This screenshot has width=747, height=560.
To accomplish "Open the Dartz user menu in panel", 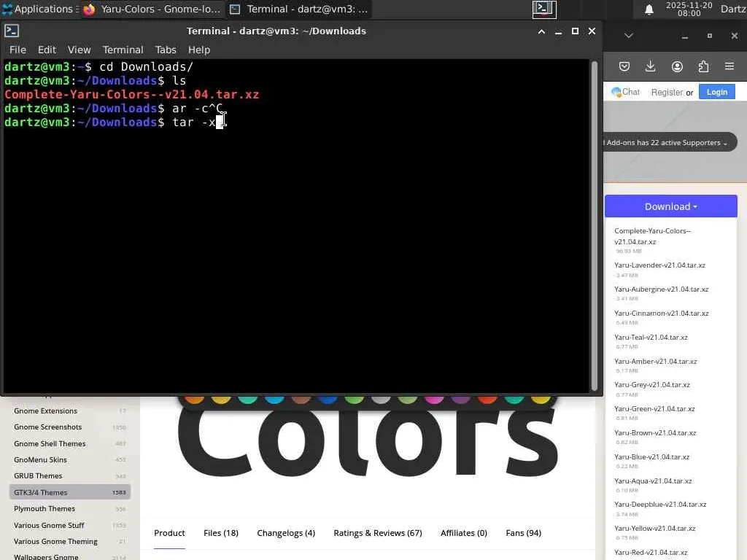I will pos(733,9).
